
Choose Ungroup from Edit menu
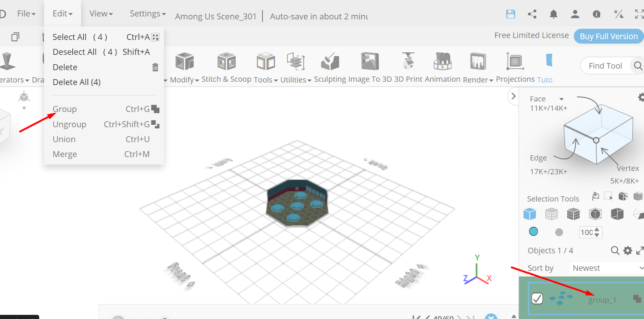click(x=104, y=124)
